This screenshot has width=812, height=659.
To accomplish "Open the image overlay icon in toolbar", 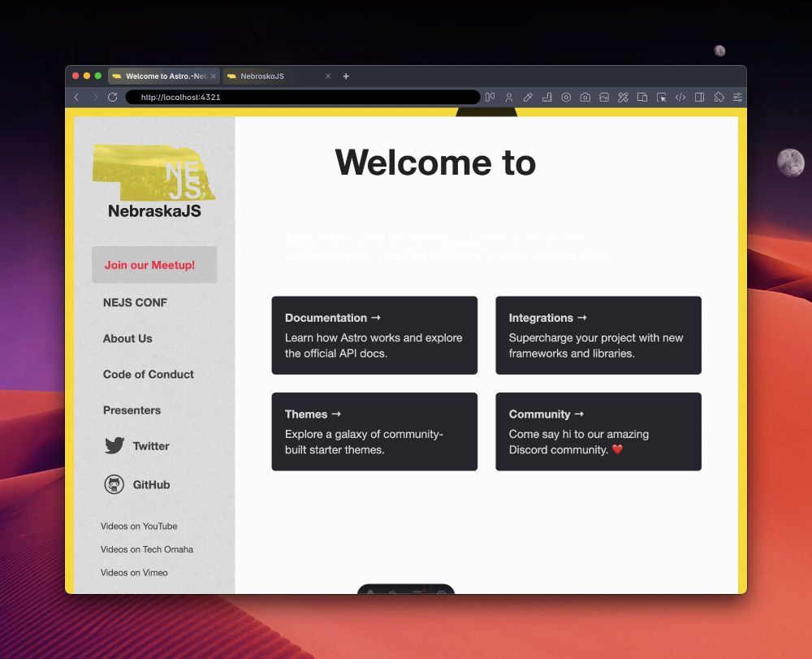I will 604,97.
